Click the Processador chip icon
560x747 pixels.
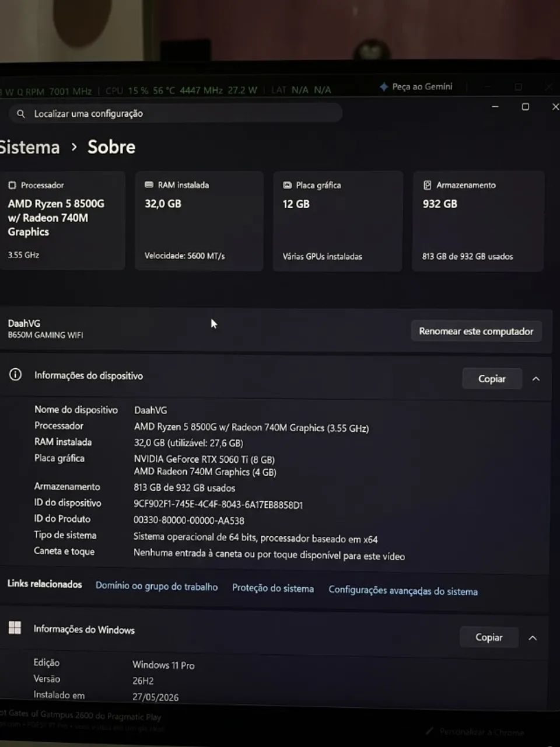12,185
